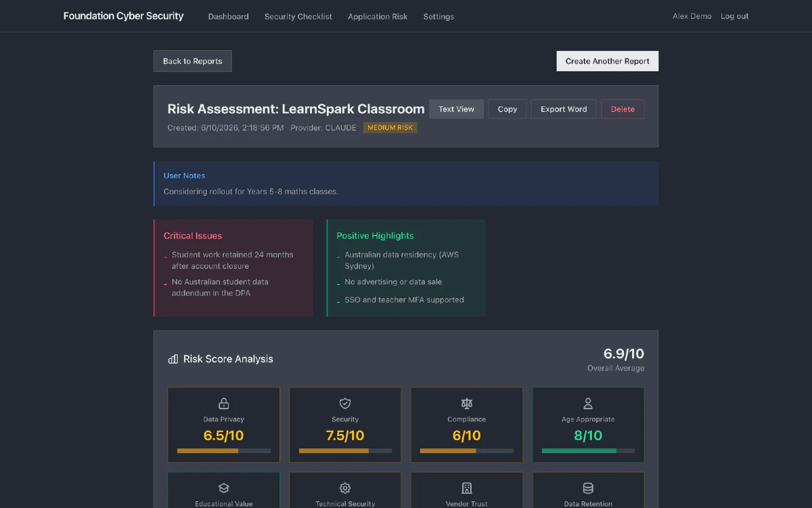Click the Educational Value graduation cap icon
This screenshot has height=508, width=812.
(223, 488)
